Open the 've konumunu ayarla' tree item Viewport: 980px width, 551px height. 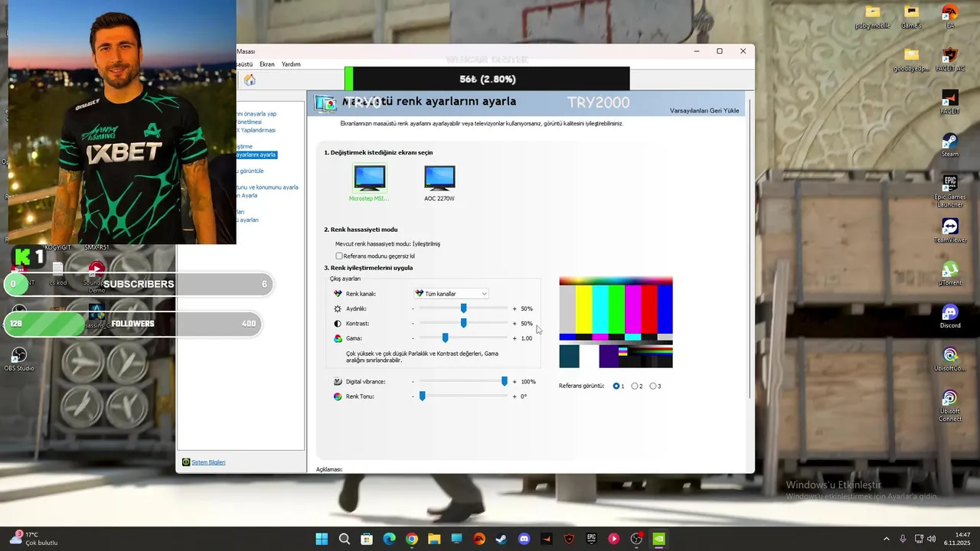(267, 187)
